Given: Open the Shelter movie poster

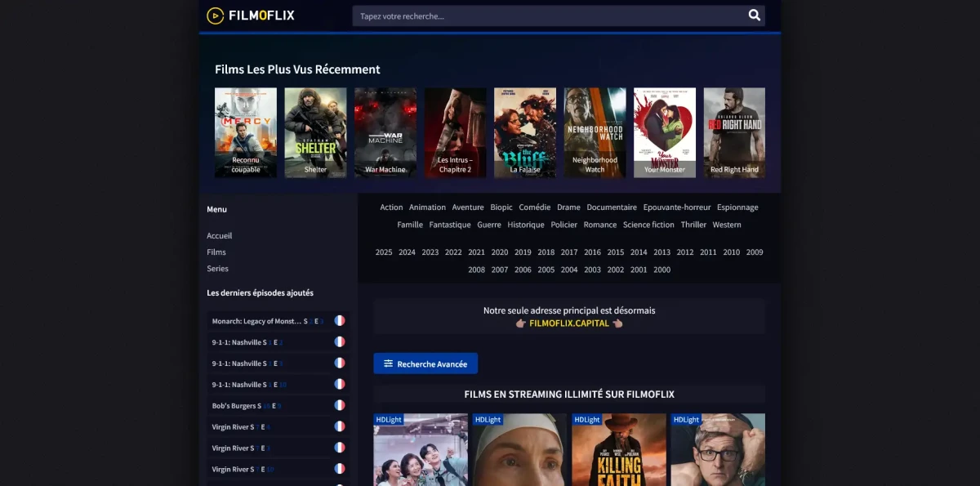Looking at the screenshot, I should [315, 132].
